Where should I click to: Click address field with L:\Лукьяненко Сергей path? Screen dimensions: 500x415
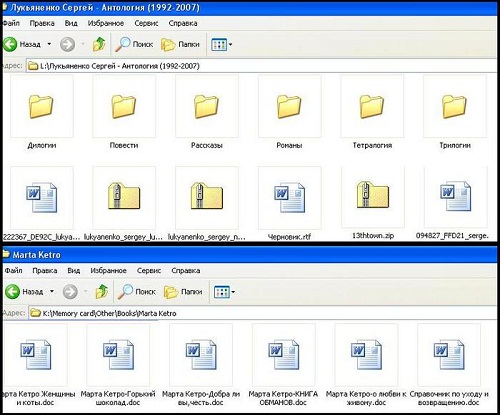(262, 66)
